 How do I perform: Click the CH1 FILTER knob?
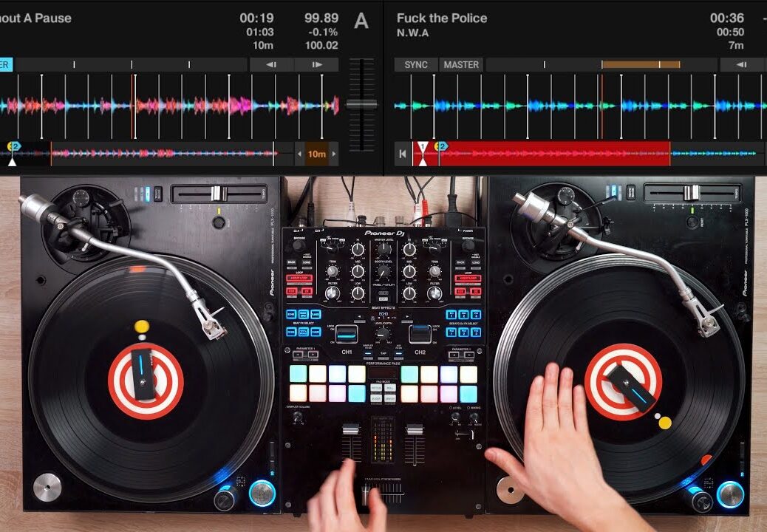coord(332,293)
